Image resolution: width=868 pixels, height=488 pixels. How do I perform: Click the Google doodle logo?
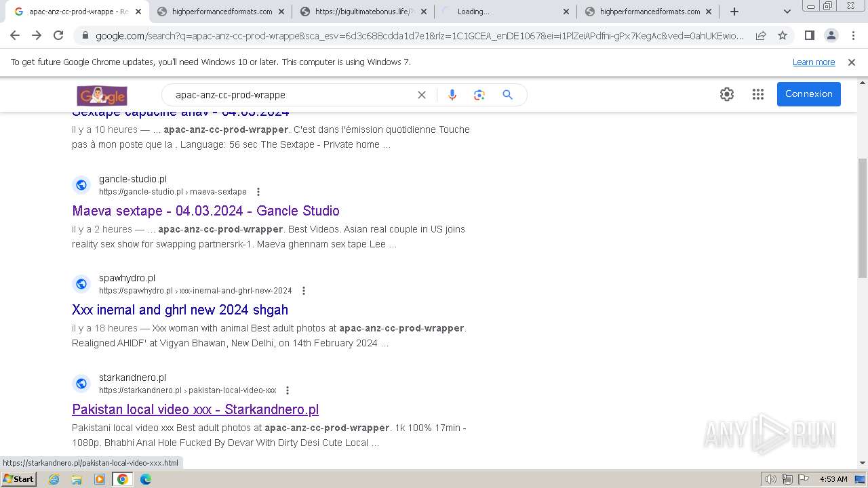click(x=102, y=95)
